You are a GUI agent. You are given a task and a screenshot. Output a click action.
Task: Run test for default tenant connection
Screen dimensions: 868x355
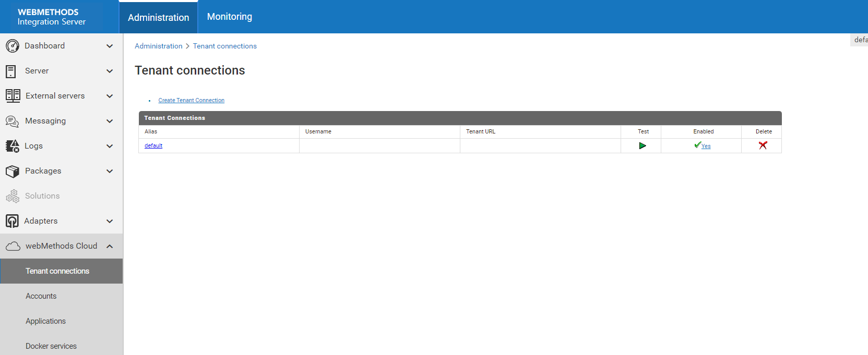(x=643, y=146)
